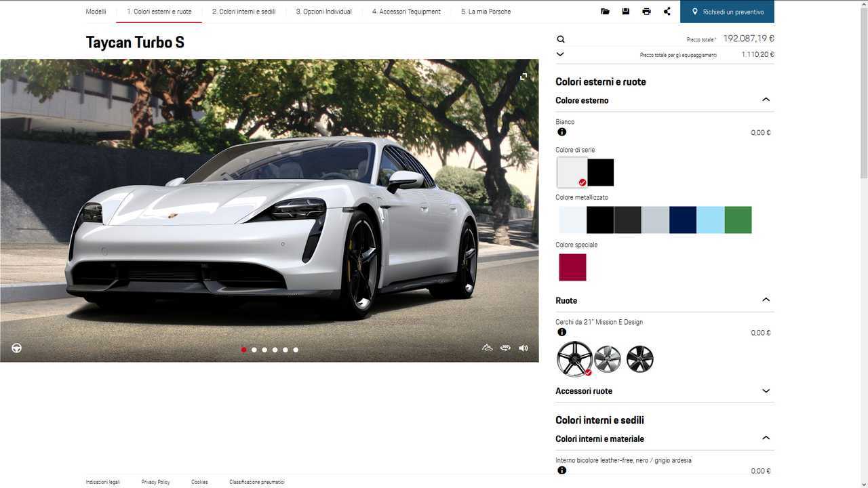Expand the car image to fullscreen
The image size is (868, 488).
(524, 77)
